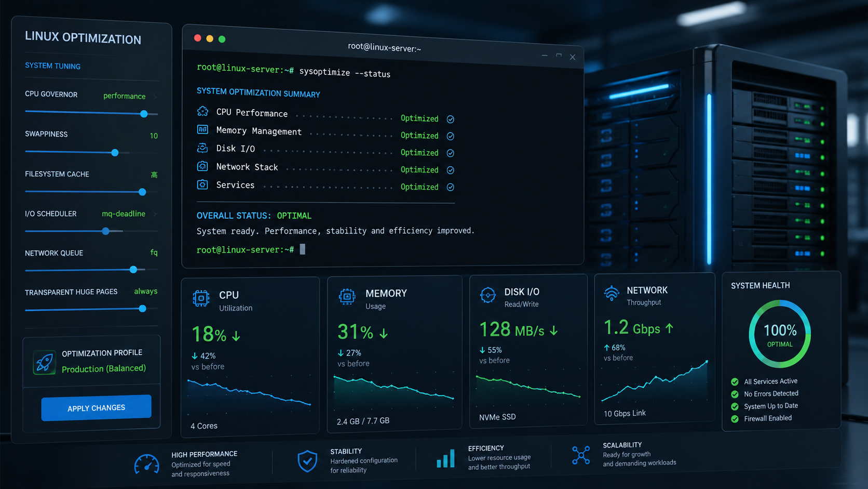Open the Disk I/O card title
This screenshot has height=489, width=868.
point(522,292)
